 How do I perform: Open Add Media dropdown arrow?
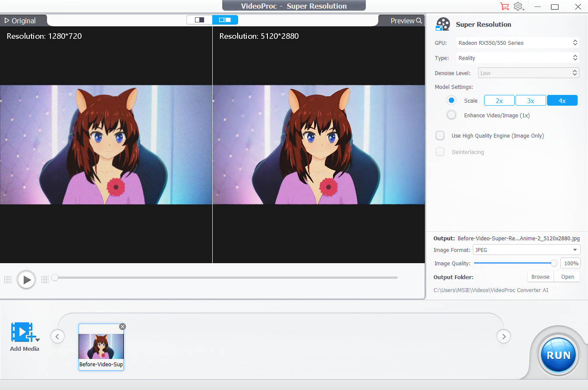tap(38, 340)
